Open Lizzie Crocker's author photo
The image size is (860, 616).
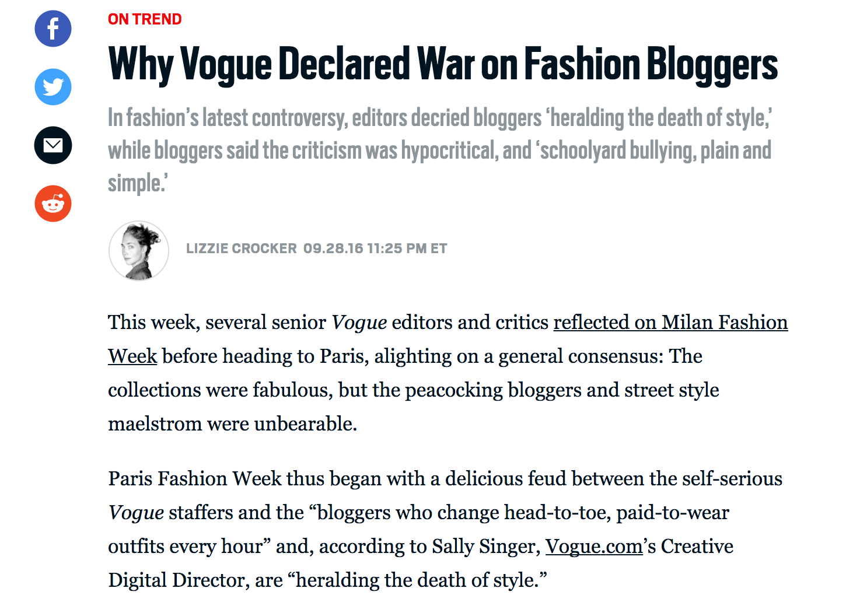[139, 250]
